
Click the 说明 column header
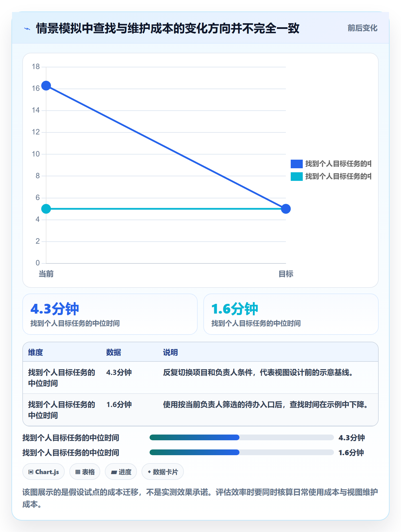[x=170, y=352]
